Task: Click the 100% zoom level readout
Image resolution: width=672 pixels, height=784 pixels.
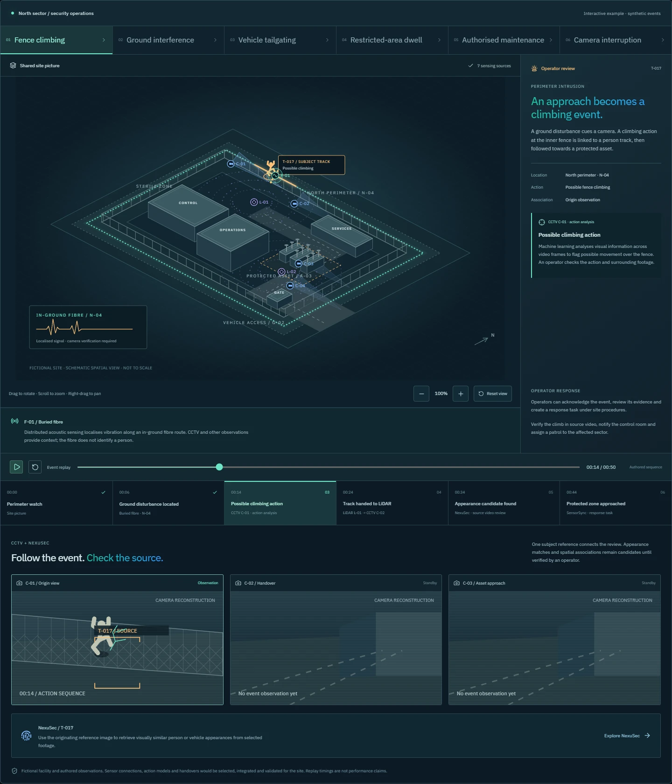Action: (441, 394)
